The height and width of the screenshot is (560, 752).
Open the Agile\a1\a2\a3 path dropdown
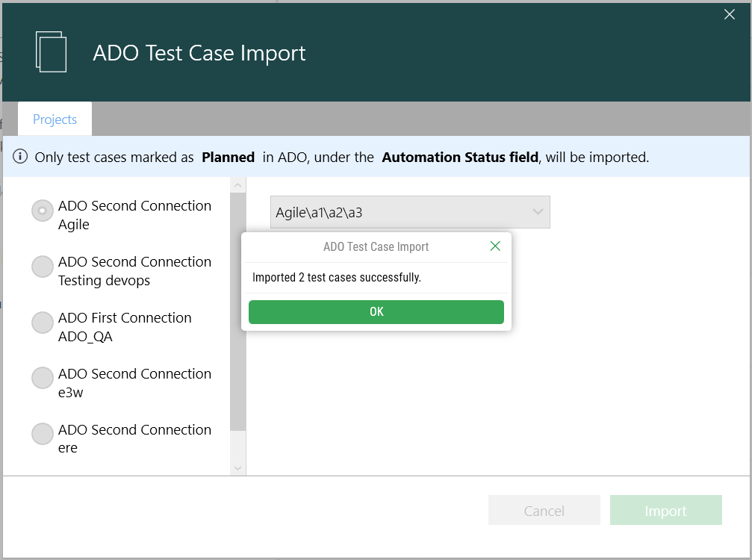click(x=409, y=211)
